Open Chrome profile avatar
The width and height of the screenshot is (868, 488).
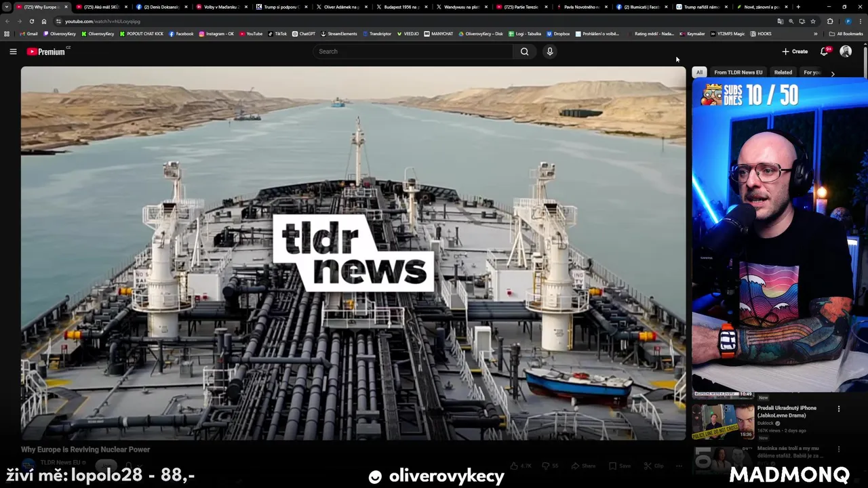[x=848, y=21]
